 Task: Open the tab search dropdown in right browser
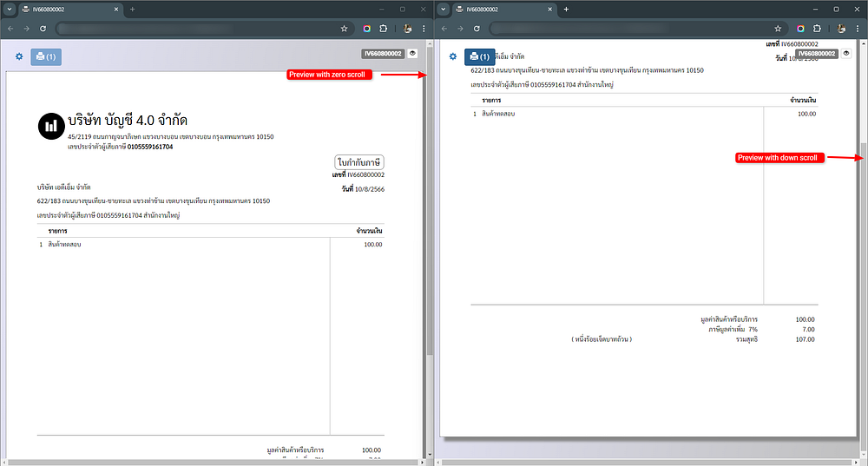(x=444, y=9)
